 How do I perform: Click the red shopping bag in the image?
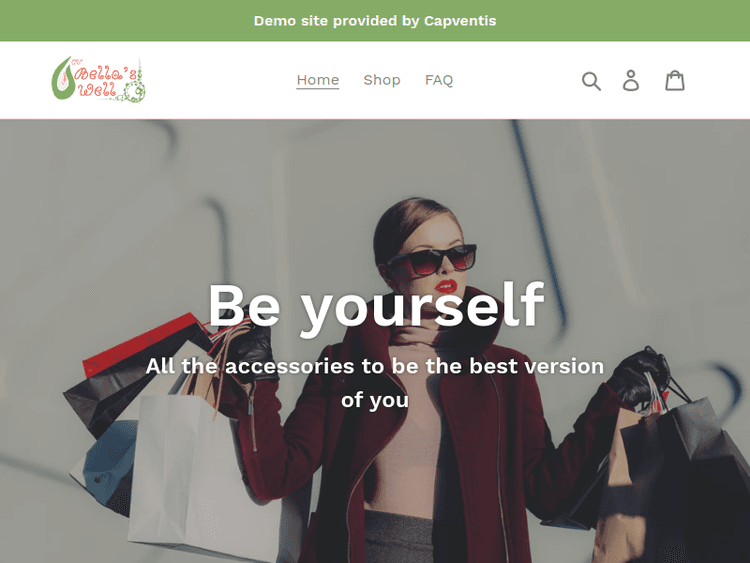point(139,344)
